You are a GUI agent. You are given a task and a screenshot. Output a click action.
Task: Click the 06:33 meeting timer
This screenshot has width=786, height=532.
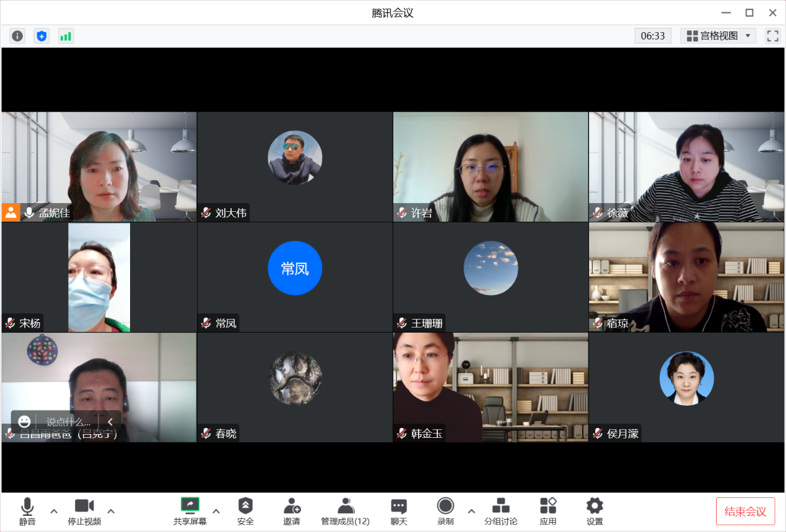[653, 36]
